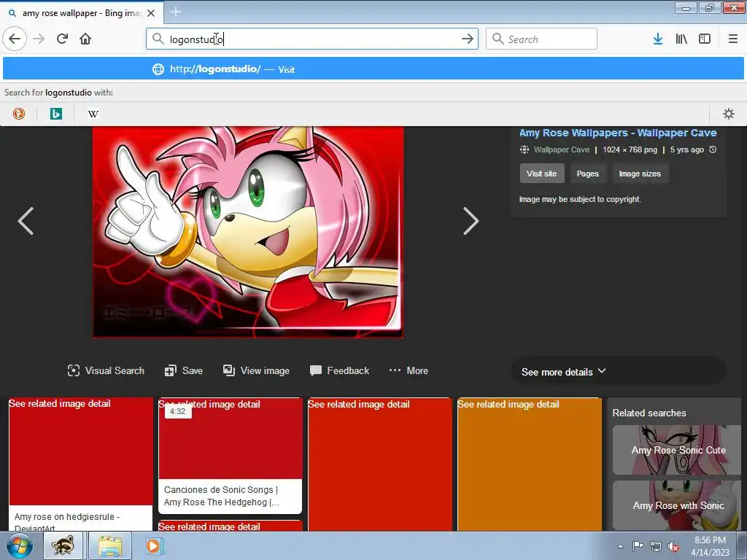Click the muted volume tray icon

click(673, 546)
